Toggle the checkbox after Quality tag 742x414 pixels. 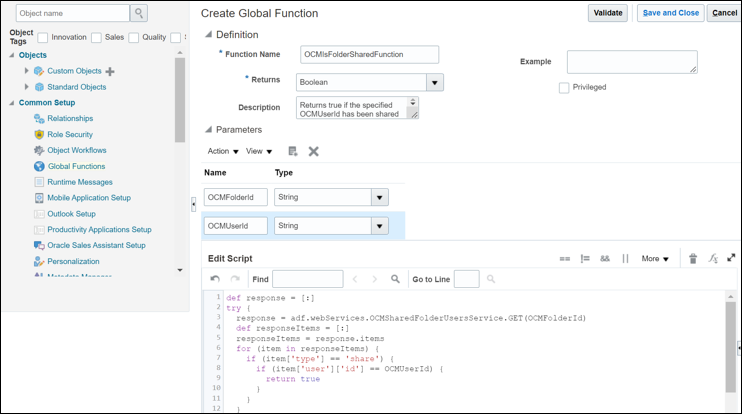point(176,37)
